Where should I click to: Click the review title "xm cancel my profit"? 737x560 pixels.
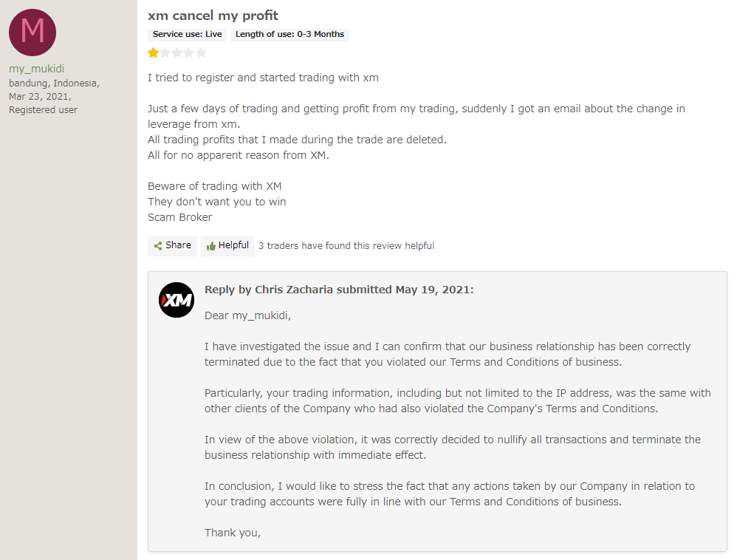pos(213,16)
